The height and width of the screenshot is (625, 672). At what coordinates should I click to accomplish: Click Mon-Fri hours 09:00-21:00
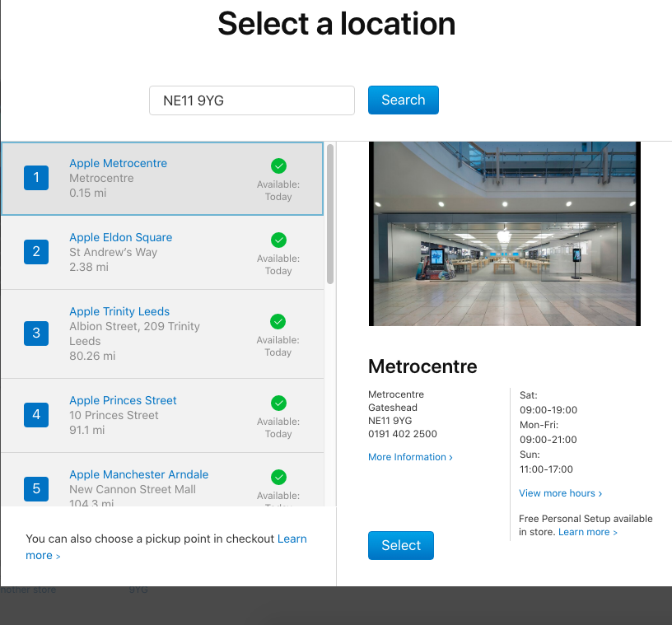coord(548,440)
